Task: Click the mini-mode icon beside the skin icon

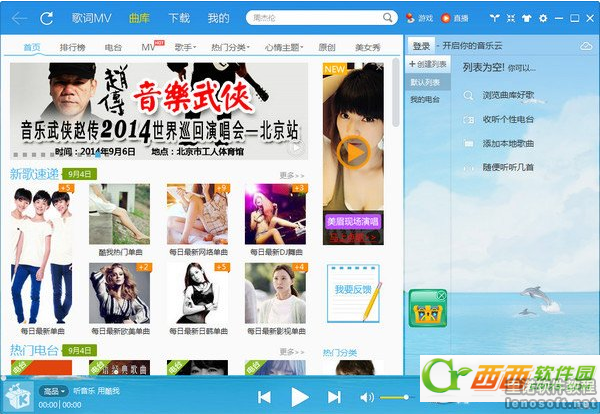Action: click(511, 18)
